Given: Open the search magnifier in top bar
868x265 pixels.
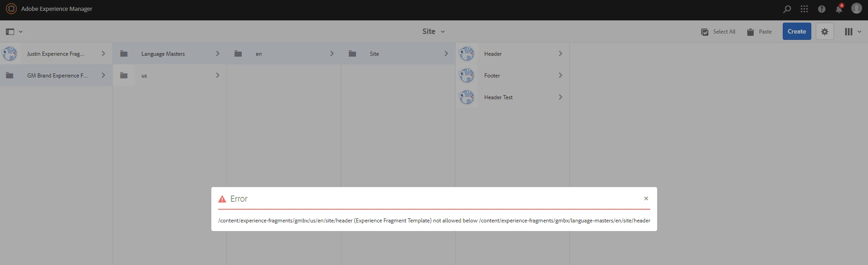Looking at the screenshot, I should (x=787, y=9).
